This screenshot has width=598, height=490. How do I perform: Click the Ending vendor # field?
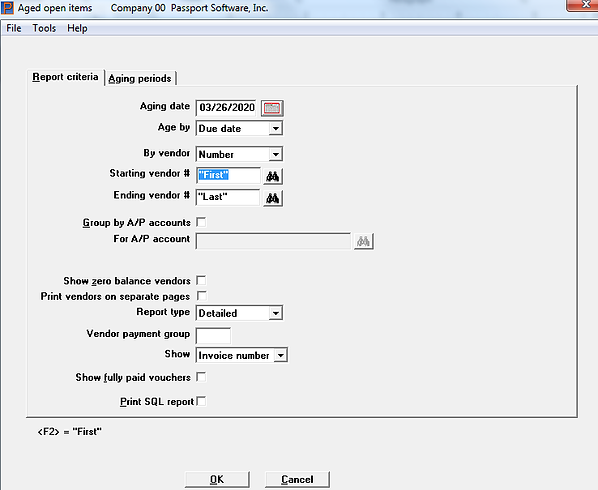click(228, 197)
